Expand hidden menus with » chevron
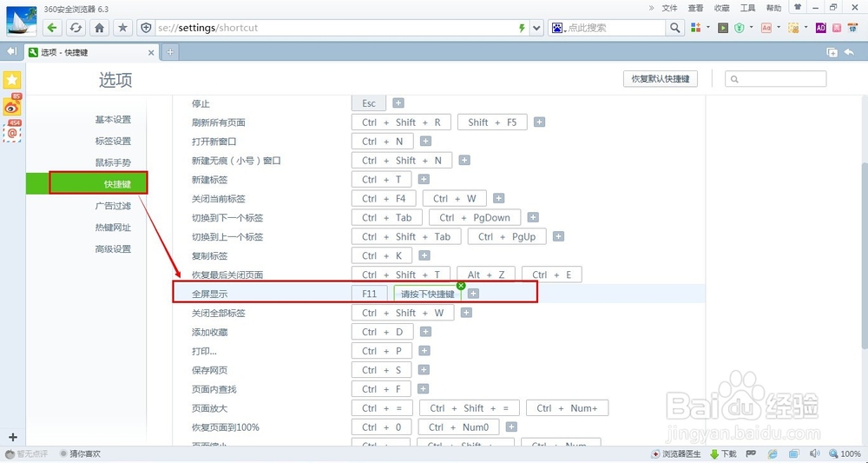Screen dimensions: 868x463 [x=652, y=8]
